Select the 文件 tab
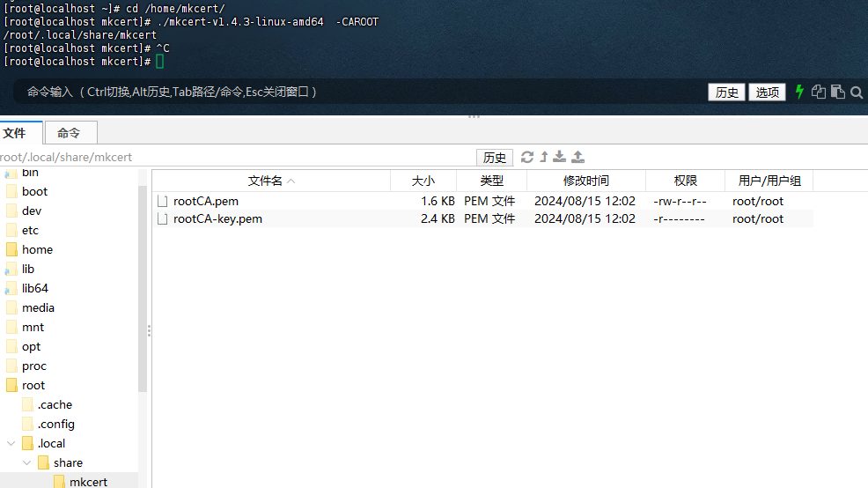Viewport: 868px width, 488px height. point(14,133)
